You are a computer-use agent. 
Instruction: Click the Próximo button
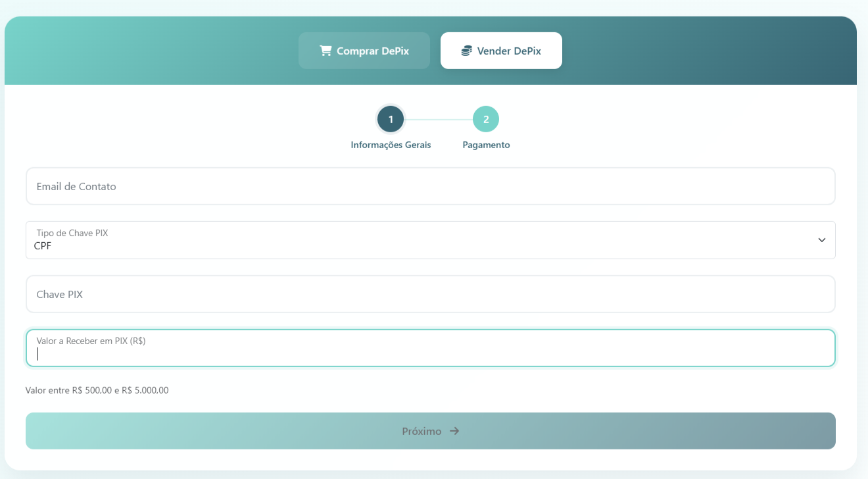coord(431,431)
